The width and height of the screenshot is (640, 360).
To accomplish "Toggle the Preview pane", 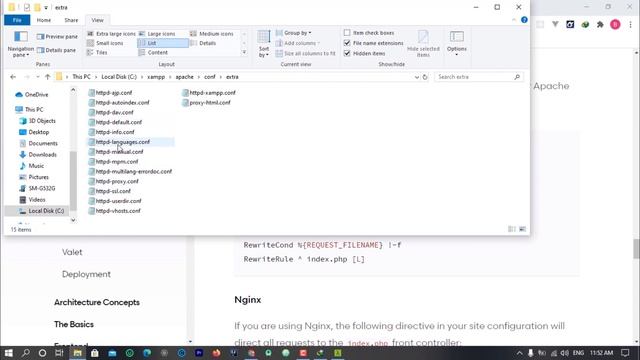I will (x=57, y=37).
